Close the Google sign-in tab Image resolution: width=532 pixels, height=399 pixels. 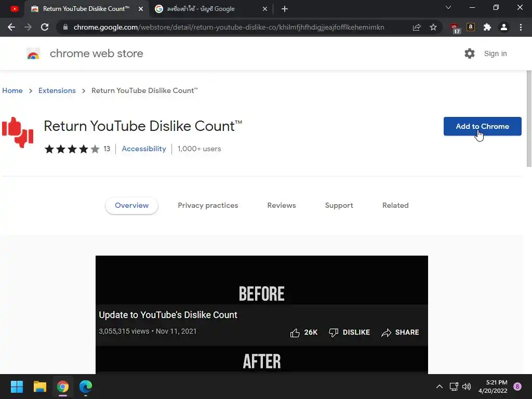pos(265,9)
